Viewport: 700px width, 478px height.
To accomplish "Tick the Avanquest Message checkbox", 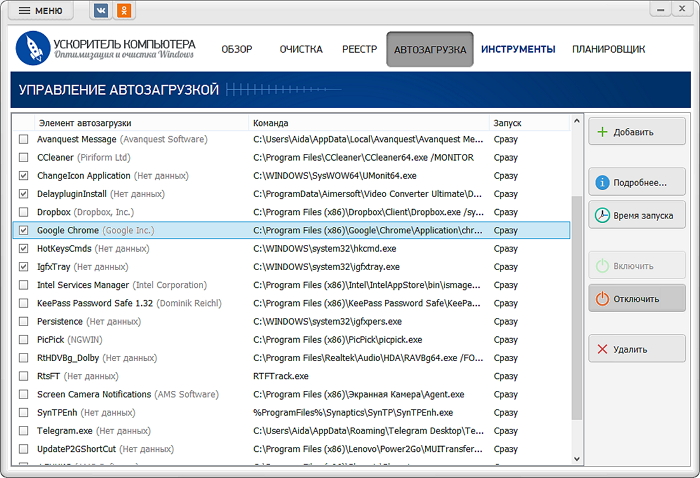I will [23, 139].
